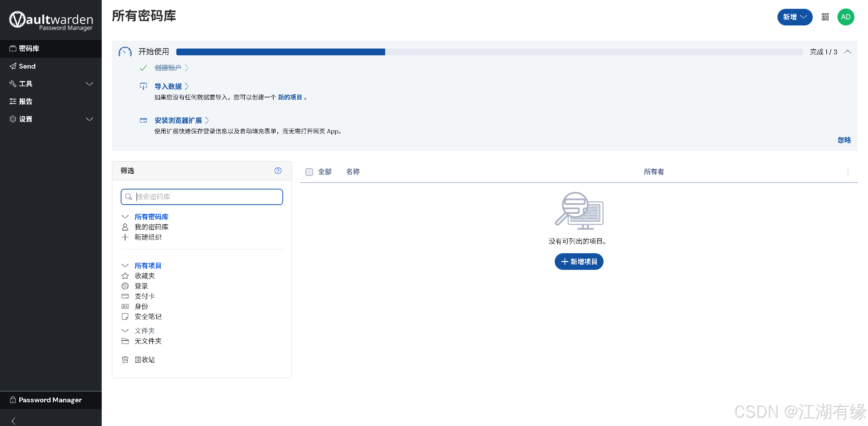Select the 收藏夹 favorites star filter
Image resolution: width=868 pixels, height=426 pixels.
pos(144,276)
